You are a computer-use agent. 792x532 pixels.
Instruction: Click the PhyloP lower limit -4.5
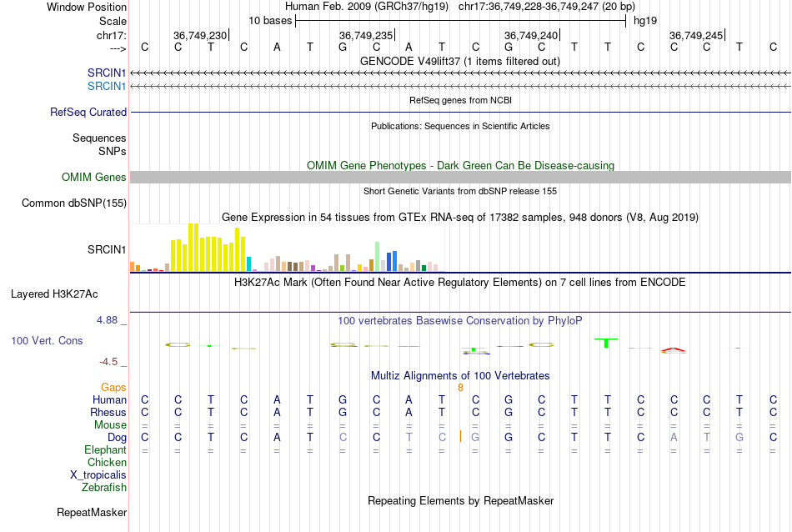coord(108,362)
